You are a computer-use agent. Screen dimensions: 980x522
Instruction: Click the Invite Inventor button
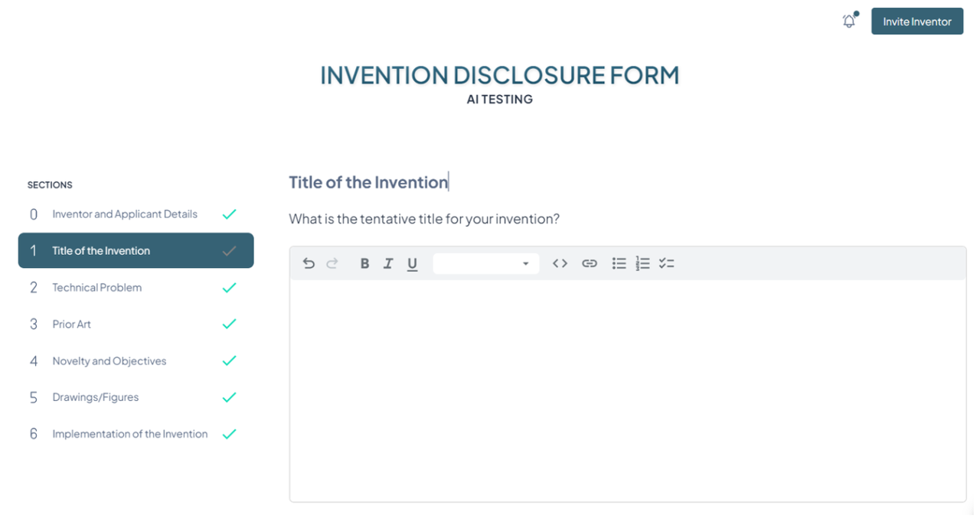[916, 21]
